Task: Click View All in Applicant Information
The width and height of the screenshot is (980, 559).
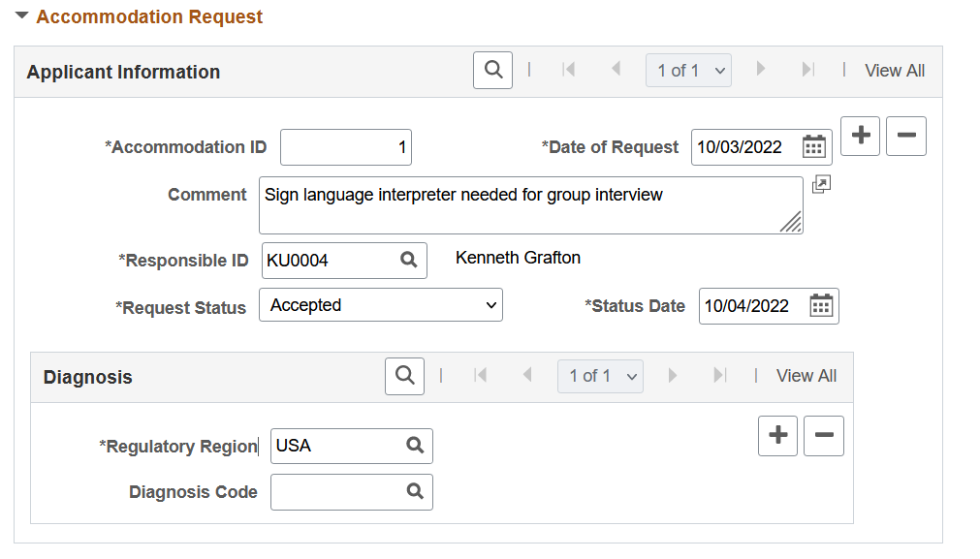Action: pyautogui.click(x=895, y=71)
